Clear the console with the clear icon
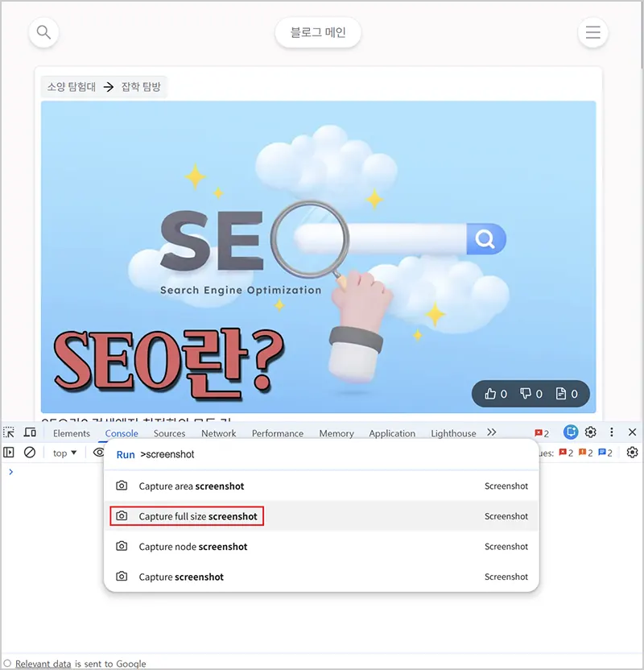The width and height of the screenshot is (644, 670). point(30,453)
